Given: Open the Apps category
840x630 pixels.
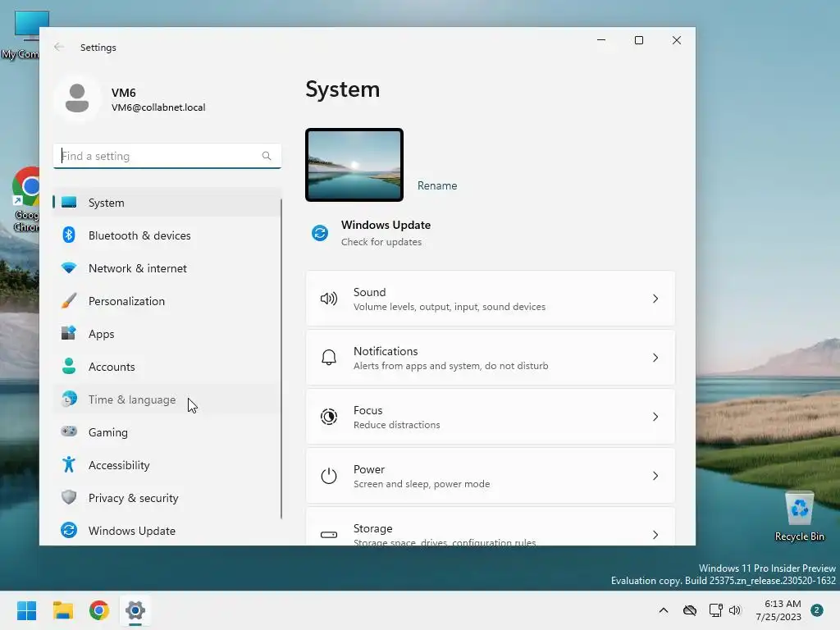Looking at the screenshot, I should [x=101, y=334].
